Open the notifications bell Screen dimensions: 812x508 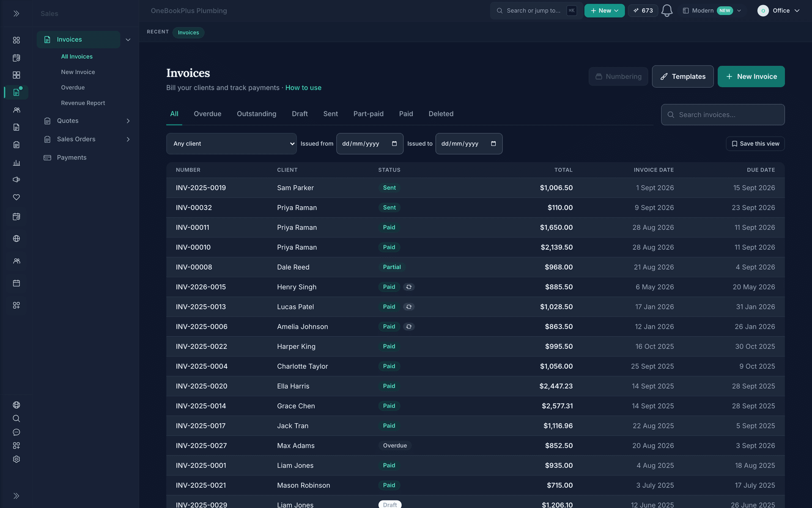(x=667, y=11)
